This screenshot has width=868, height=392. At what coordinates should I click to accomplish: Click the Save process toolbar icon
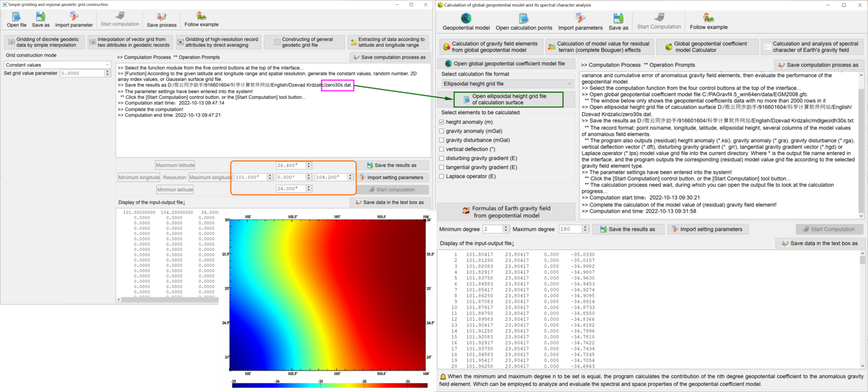161,19
